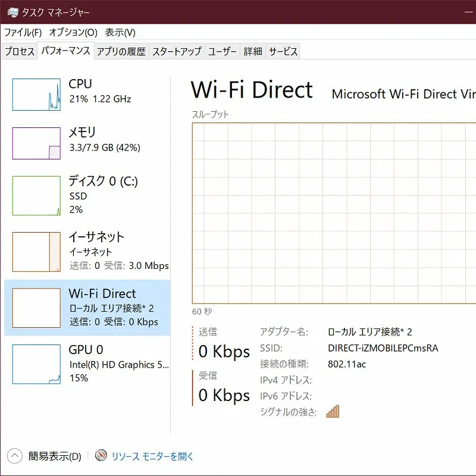Click the メモリ label in sidebar

click(82, 132)
